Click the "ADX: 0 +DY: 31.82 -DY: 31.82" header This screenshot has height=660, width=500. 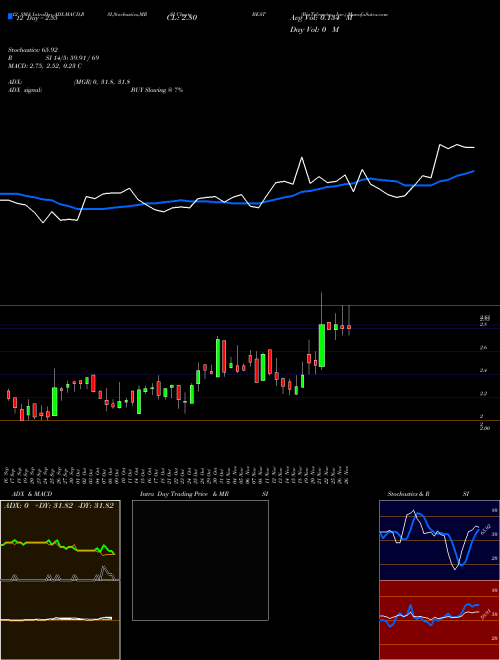(59, 506)
